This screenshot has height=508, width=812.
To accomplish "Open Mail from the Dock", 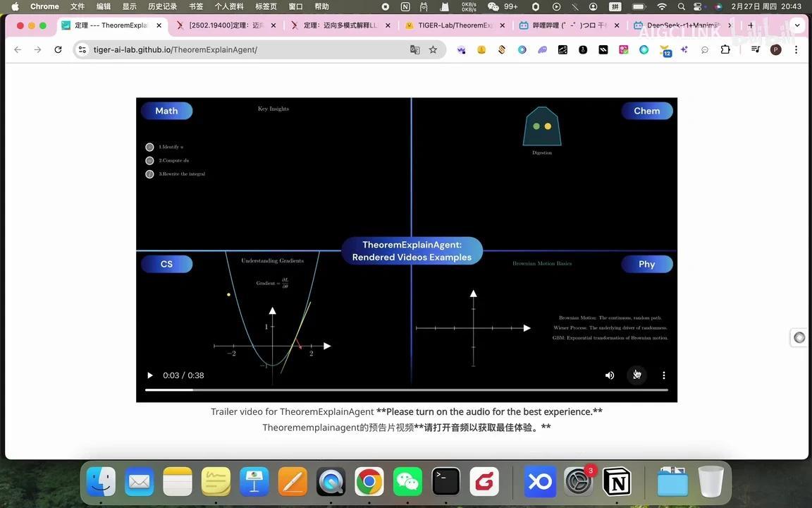I will 140,482.
